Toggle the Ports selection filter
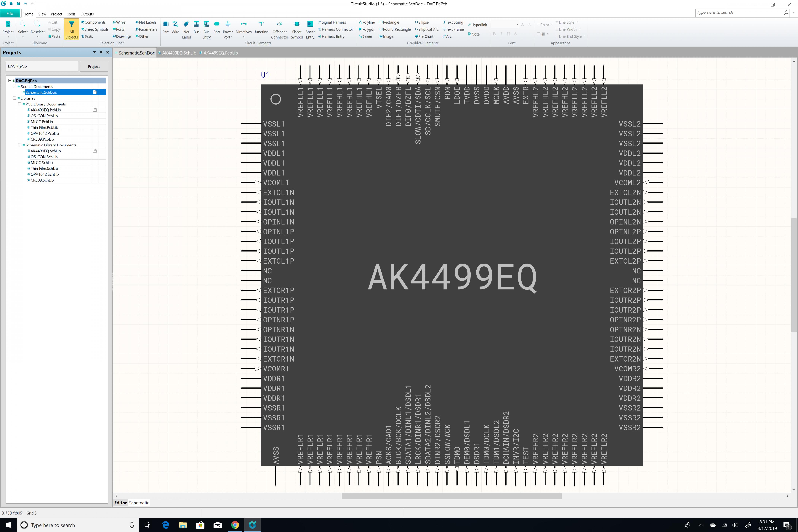 coord(119,29)
